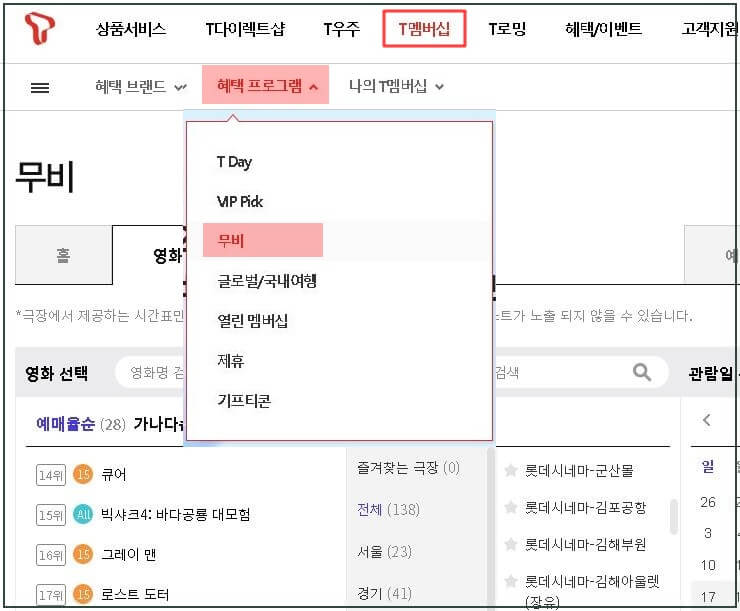Favorite 롯데시네마-군산몰 with its star

[511, 470]
